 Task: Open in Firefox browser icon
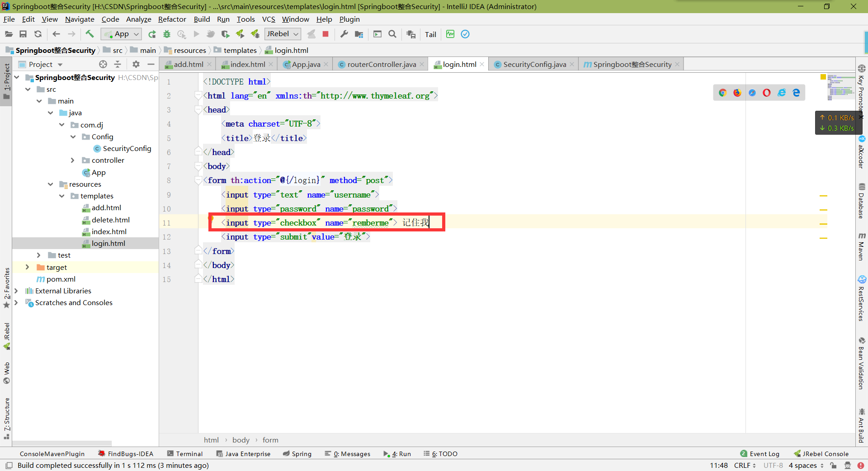pyautogui.click(x=737, y=93)
